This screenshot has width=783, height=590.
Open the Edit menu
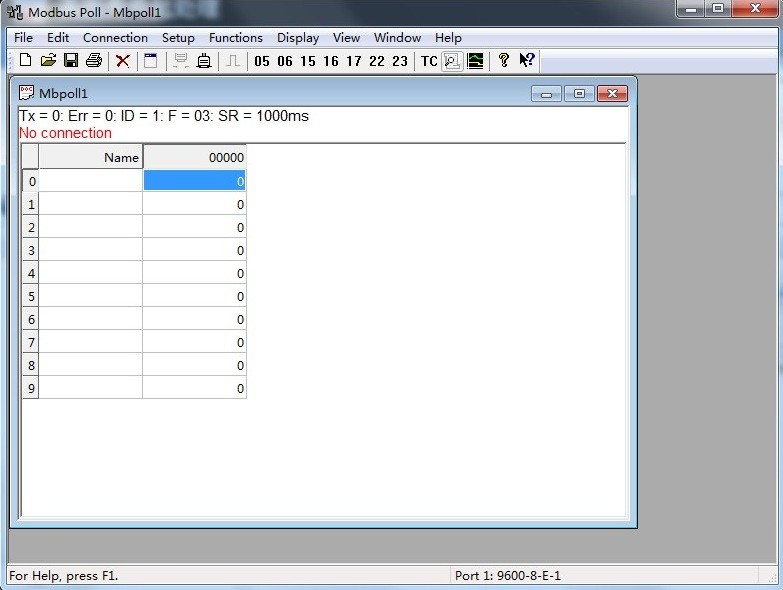(58, 37)
